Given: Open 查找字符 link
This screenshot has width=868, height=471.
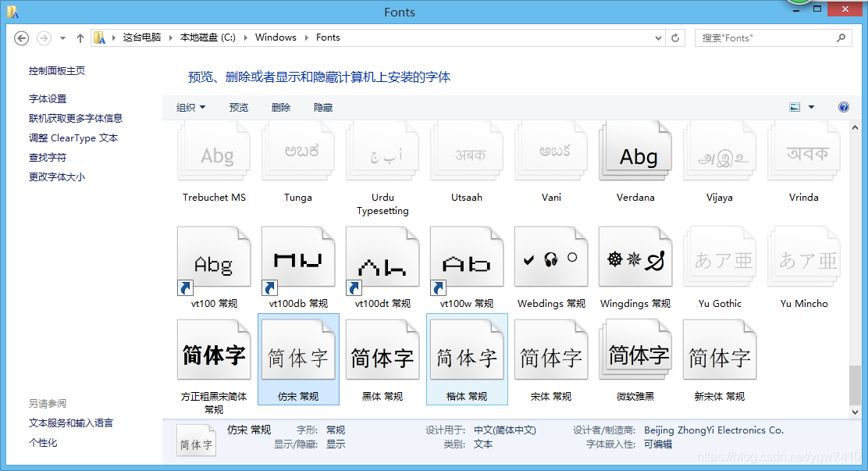Looking at the screenshot, I should pyautogui.click(x=48, y=157).
